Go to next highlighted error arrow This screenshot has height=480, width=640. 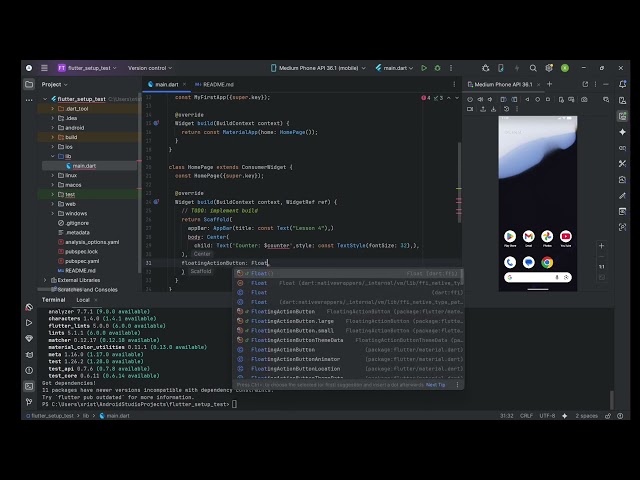457,98
